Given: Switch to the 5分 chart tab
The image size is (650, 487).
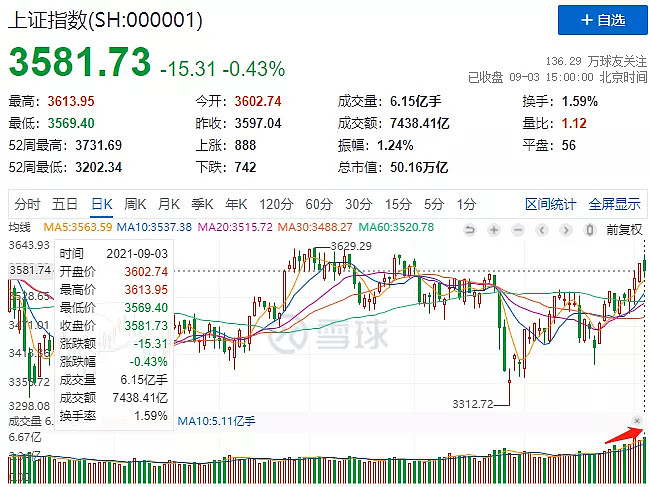Looking at the screenshot, I should (434, 204).
